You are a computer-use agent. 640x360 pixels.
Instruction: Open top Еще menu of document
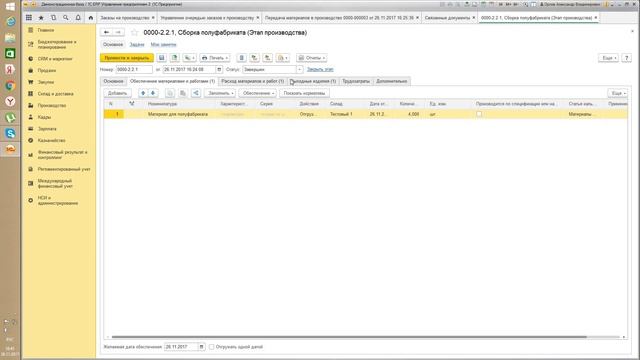(609, 58)
